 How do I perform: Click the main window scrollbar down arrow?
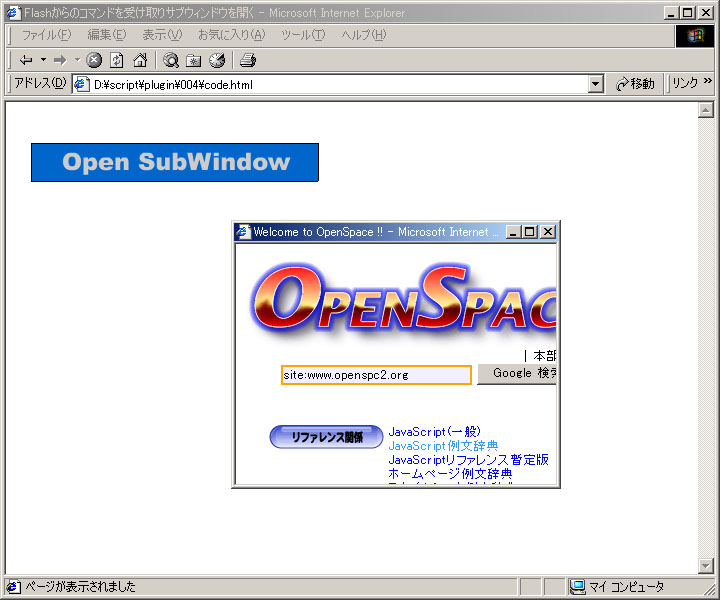pyautogui.click(x=705, y=566)
